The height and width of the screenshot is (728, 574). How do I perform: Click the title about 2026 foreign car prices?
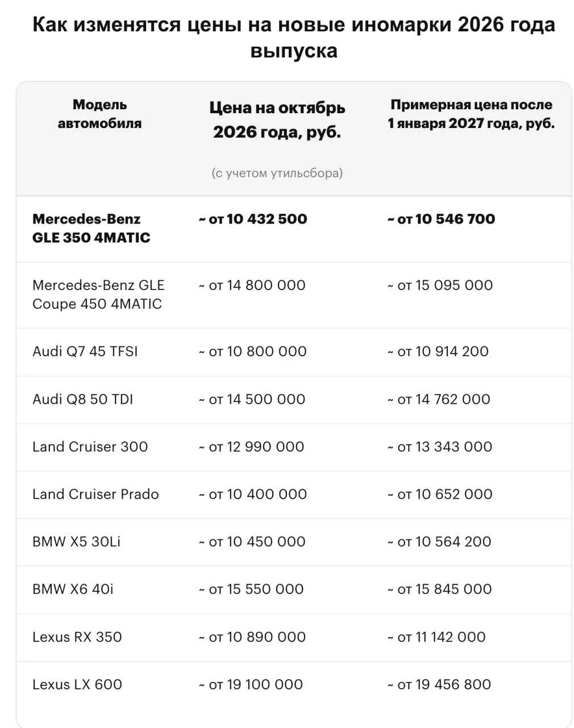pos(294,38)
